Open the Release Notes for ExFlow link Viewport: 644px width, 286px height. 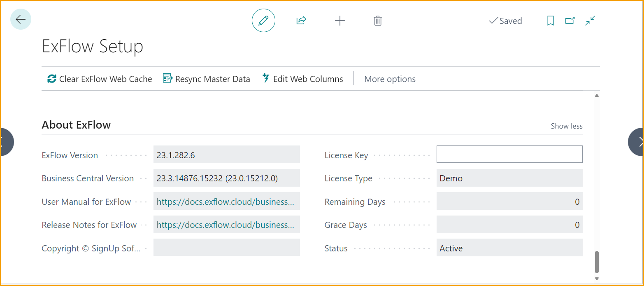pos(225,225)
